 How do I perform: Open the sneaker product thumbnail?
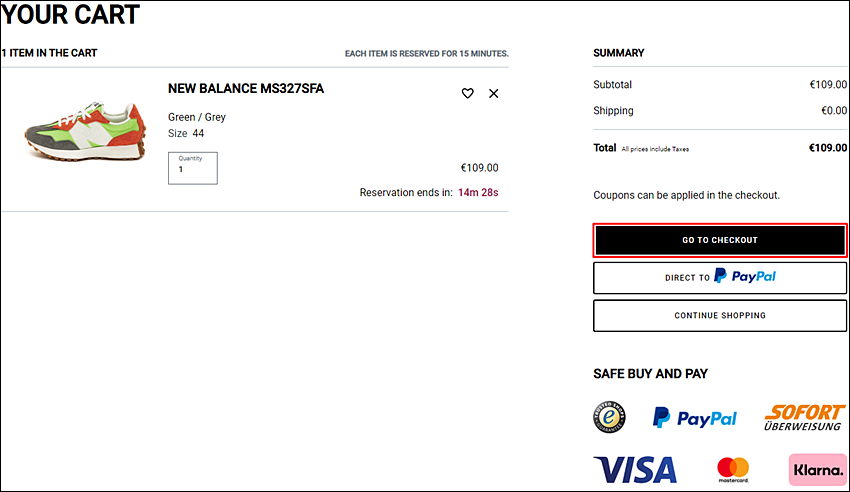[x=85, y=131]
